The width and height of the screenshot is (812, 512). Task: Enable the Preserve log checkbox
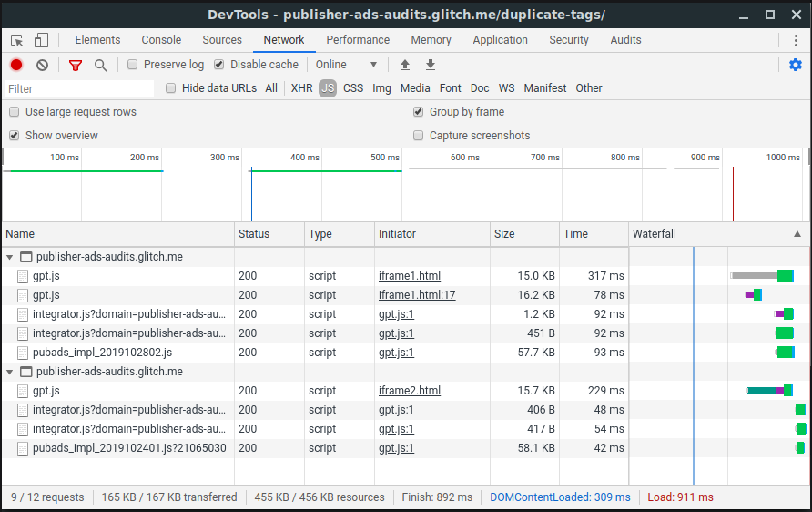[x=133, y=65]
